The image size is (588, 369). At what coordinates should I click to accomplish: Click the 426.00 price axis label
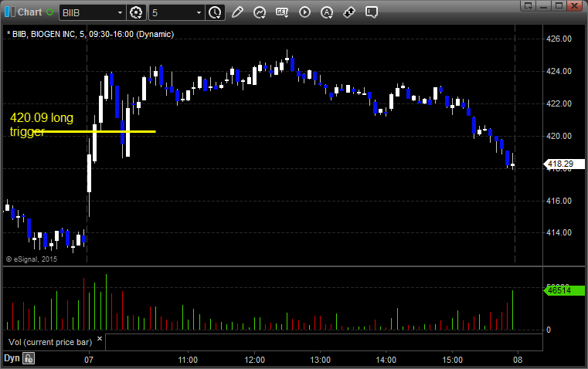point(559,39)
